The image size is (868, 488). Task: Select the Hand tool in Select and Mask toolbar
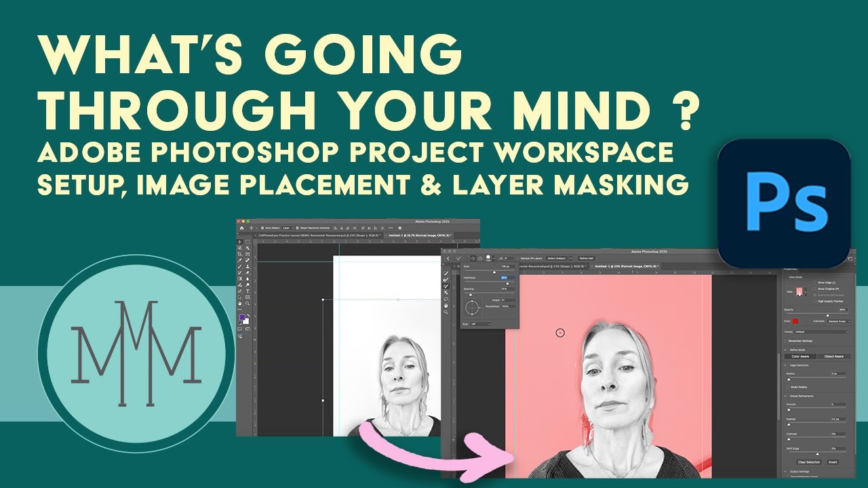click(x=446, y=306)
